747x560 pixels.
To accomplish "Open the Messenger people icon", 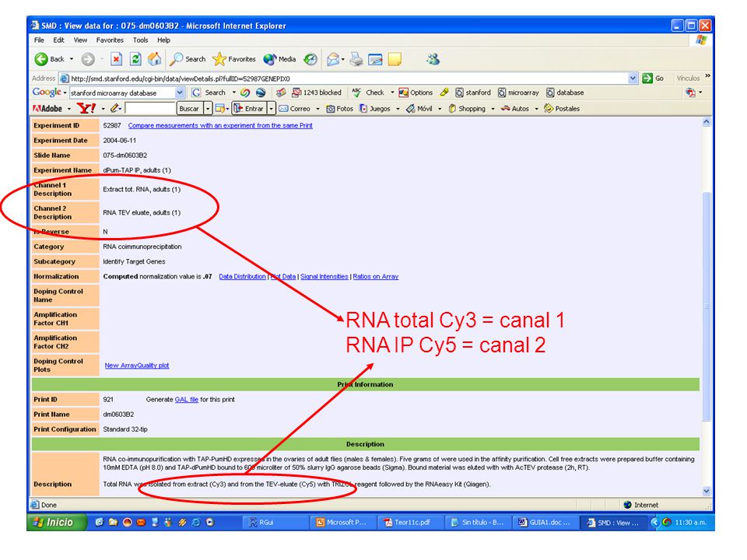I will [433, 59].
